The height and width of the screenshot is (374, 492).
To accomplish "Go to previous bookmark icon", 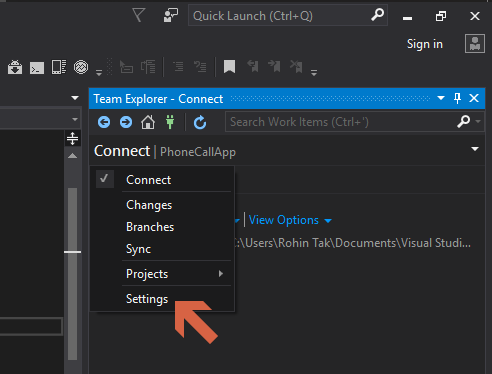I will (x=252, y=66).
